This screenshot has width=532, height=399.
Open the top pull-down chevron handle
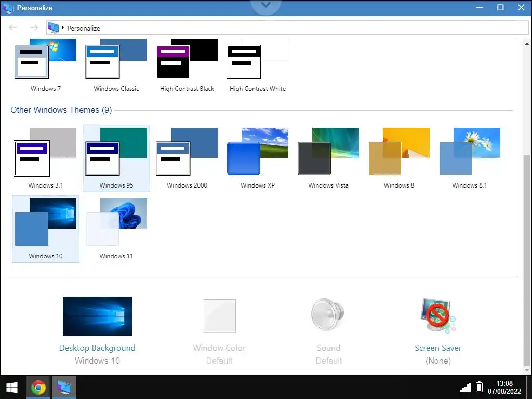265,5
